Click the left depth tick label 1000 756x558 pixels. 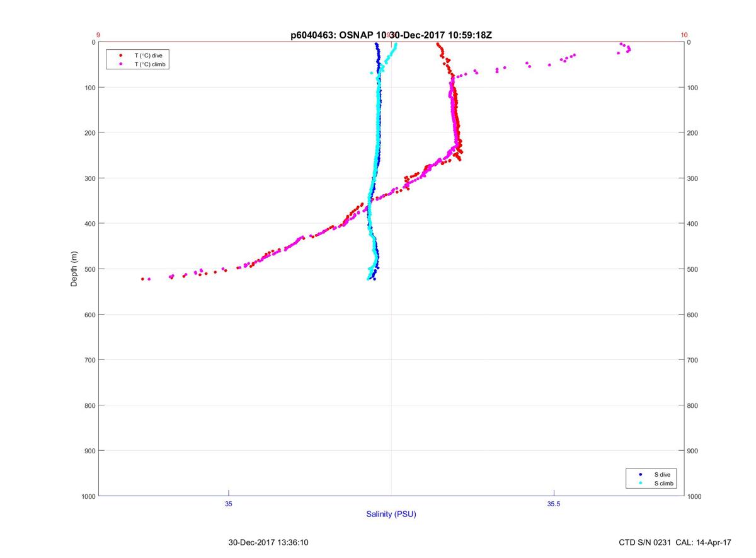88,496
